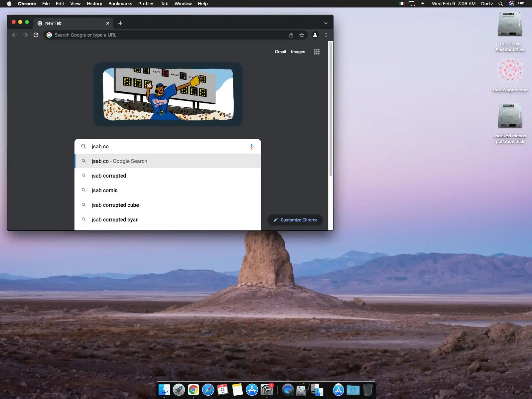Select 'jsab corrupted cube' suggestion
Viewport: 532px width, 399px height.
pyautogui.click(x=168, y=205)
